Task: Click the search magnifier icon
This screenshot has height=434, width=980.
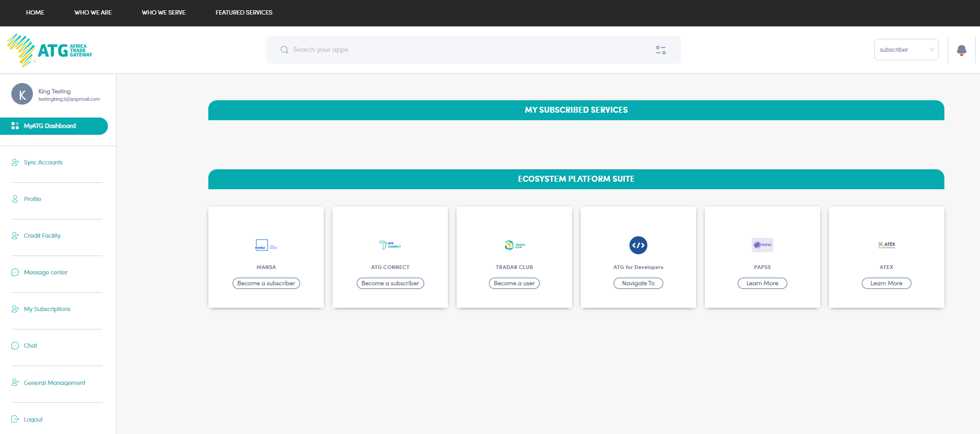Action: pos(284,50)
